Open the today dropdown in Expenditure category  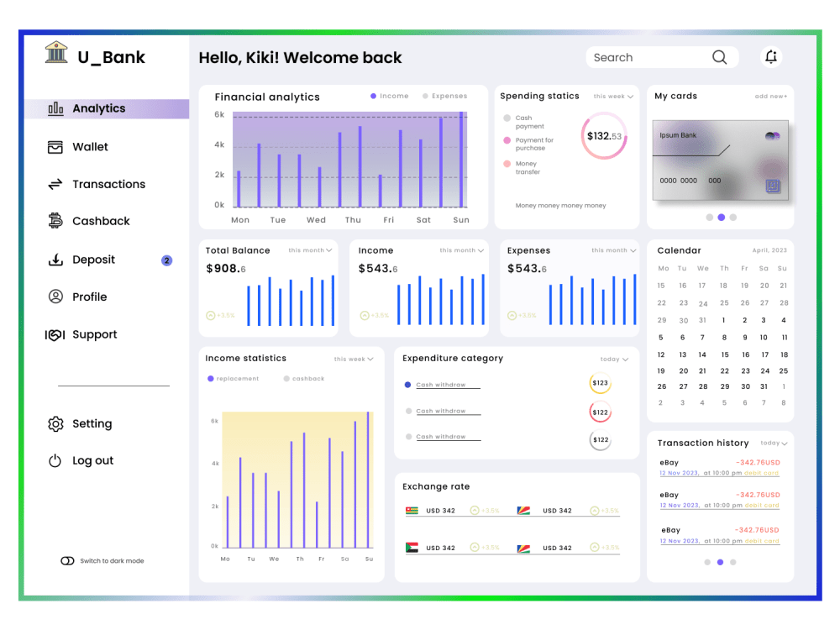(x=614, y=359)
